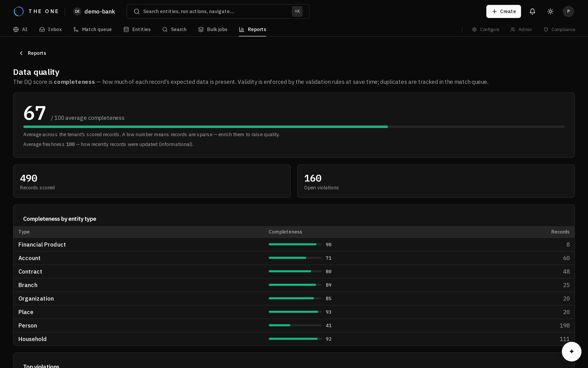
Task: Select the Organization row
Action: coord(294,299)
